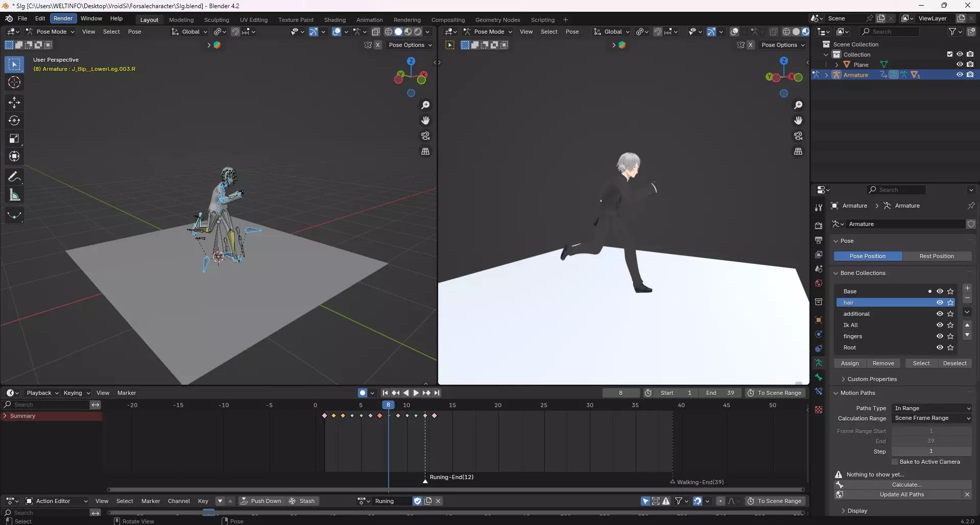Enable Bake to Active Camera

[x=895, y=462]
